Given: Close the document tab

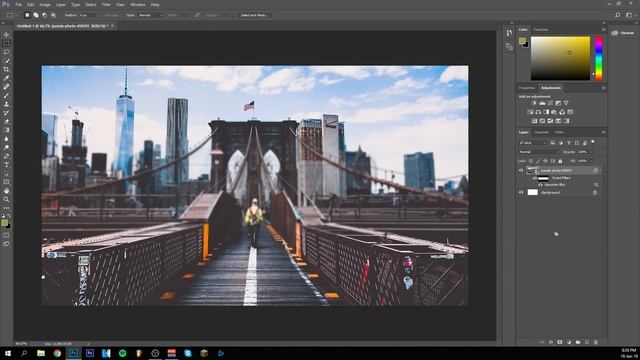Looking at the screenshot, I should pos(112,26).
